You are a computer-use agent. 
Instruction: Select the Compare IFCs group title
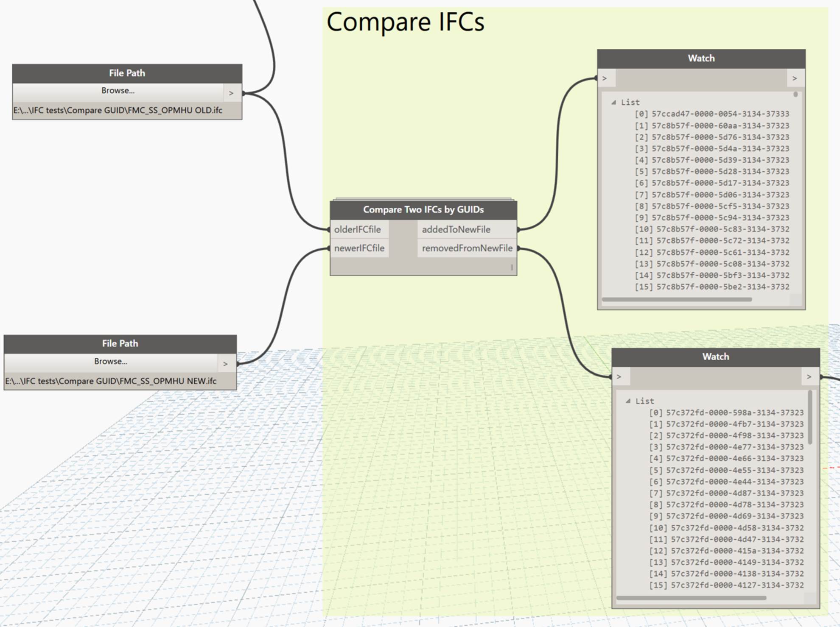pyautogui.click(x=405, y=22)
